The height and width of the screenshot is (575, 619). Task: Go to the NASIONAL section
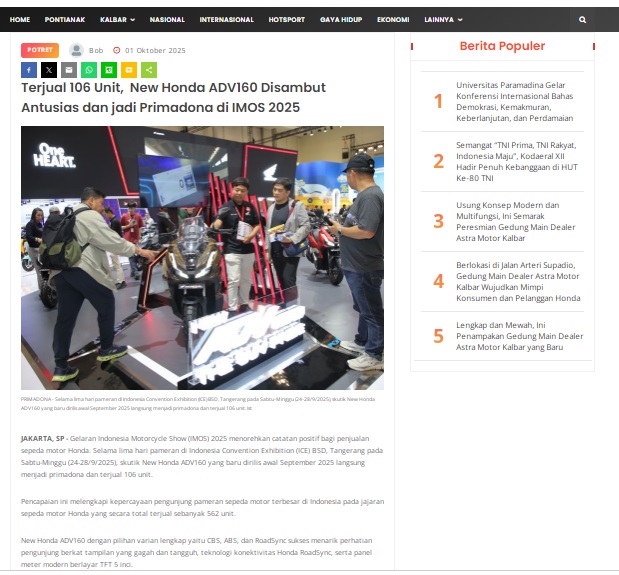(167, 19)
